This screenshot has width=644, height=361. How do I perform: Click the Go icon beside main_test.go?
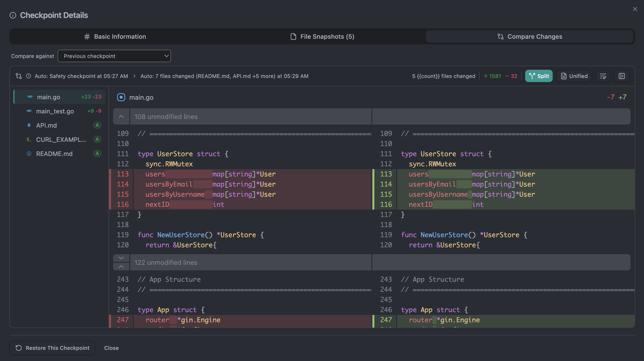click(x=29, y=111)
